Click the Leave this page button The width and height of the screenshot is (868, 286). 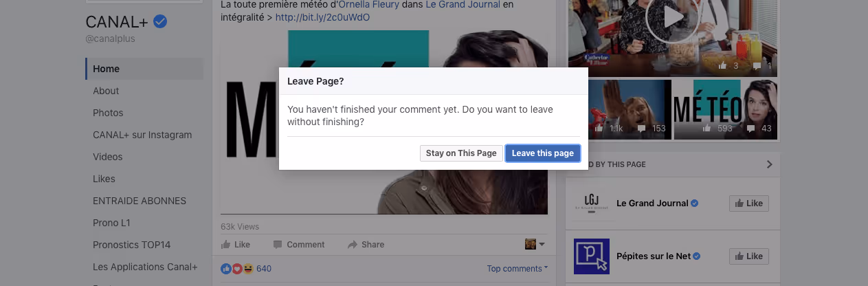pos(543,153)
